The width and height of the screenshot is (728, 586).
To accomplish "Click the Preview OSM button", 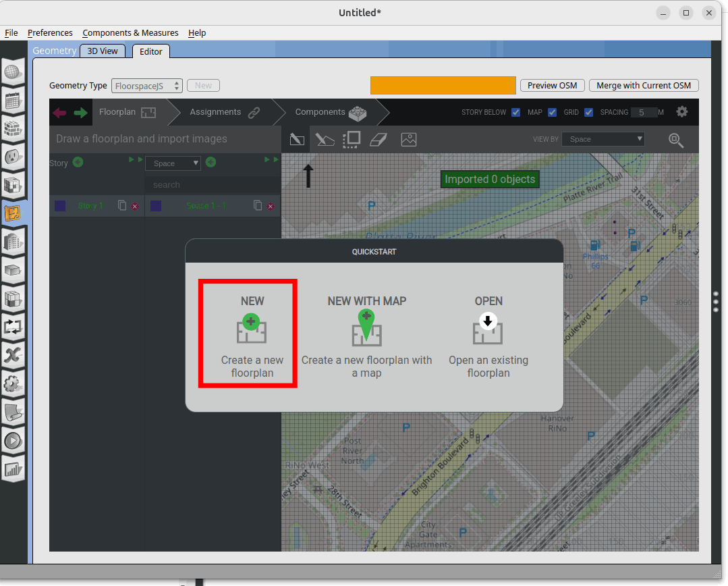I will 552,86.
